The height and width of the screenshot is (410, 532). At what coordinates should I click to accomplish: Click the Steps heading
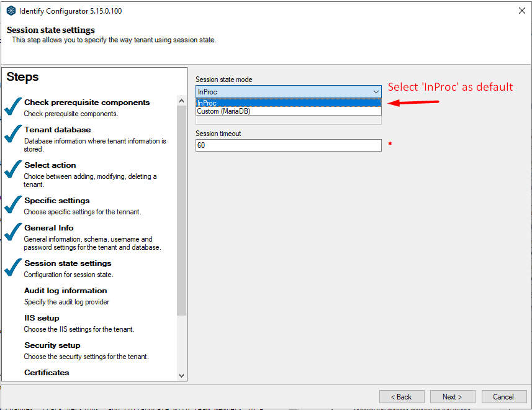tap(22, 76)
